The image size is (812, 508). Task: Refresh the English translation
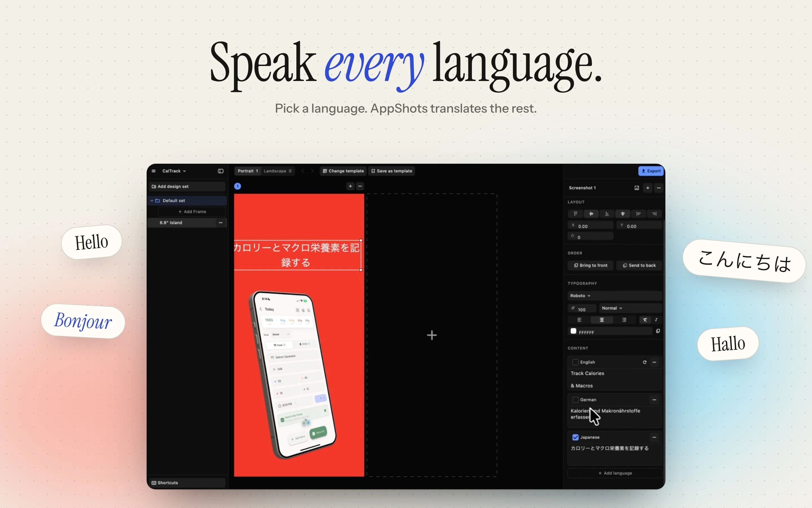pyautogui.click(x=645, y=362)
